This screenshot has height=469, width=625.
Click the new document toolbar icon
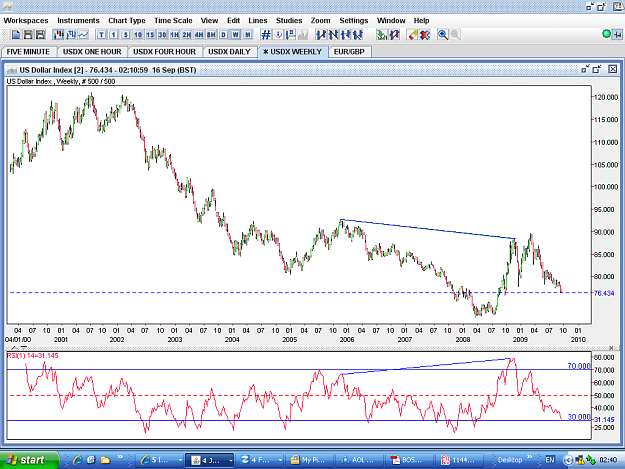tap(16, 35)
